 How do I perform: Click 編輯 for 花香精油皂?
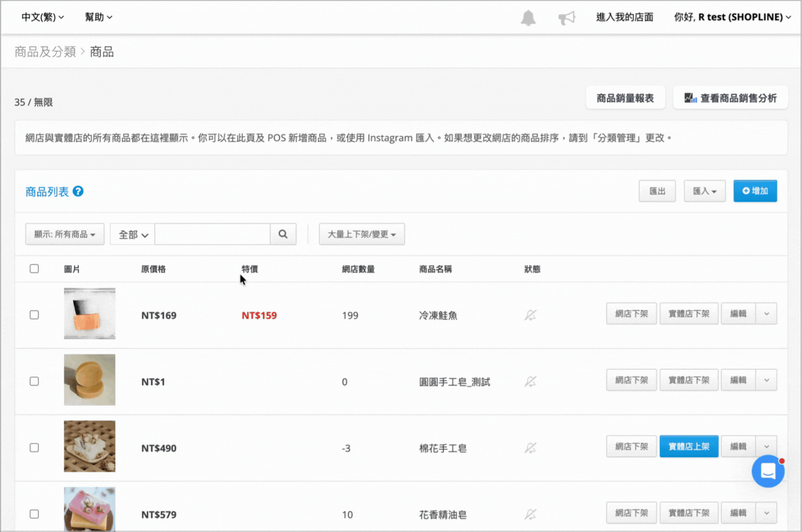click(x=738, y=512)
